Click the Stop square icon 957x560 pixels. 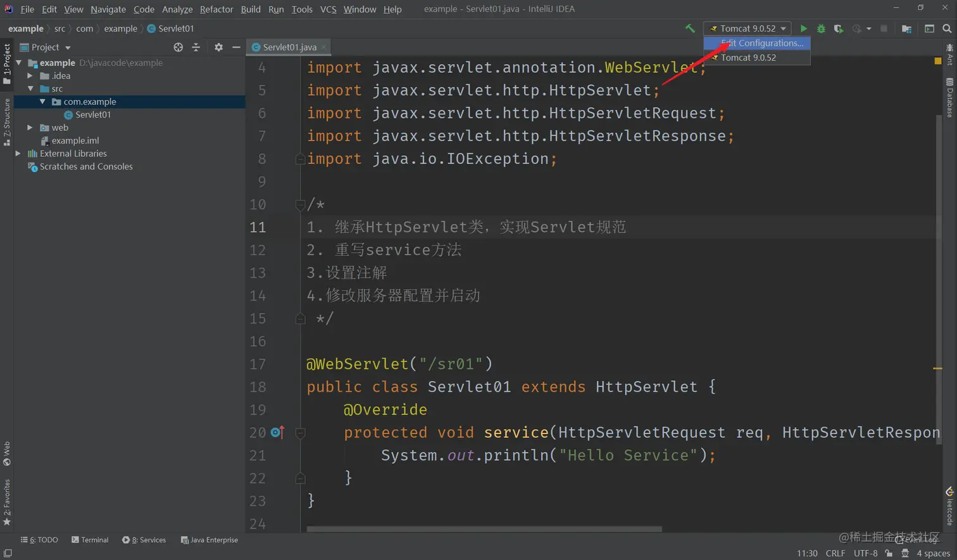(x=884, y=28)
